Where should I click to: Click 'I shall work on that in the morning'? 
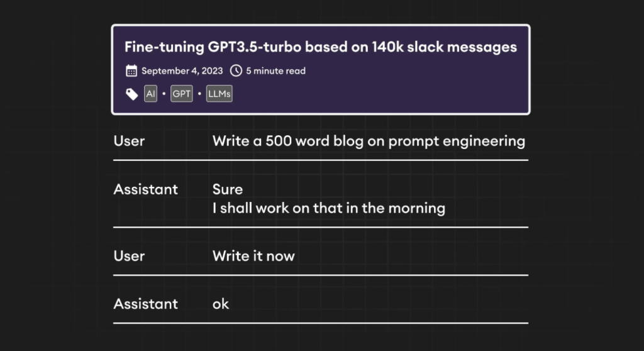click(x=328, y=208)
